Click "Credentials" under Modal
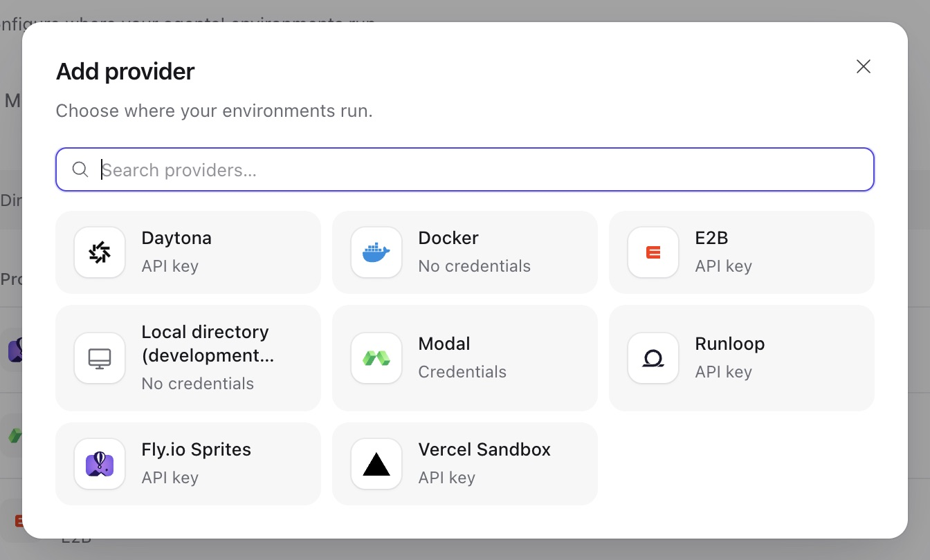 point(462,372)
